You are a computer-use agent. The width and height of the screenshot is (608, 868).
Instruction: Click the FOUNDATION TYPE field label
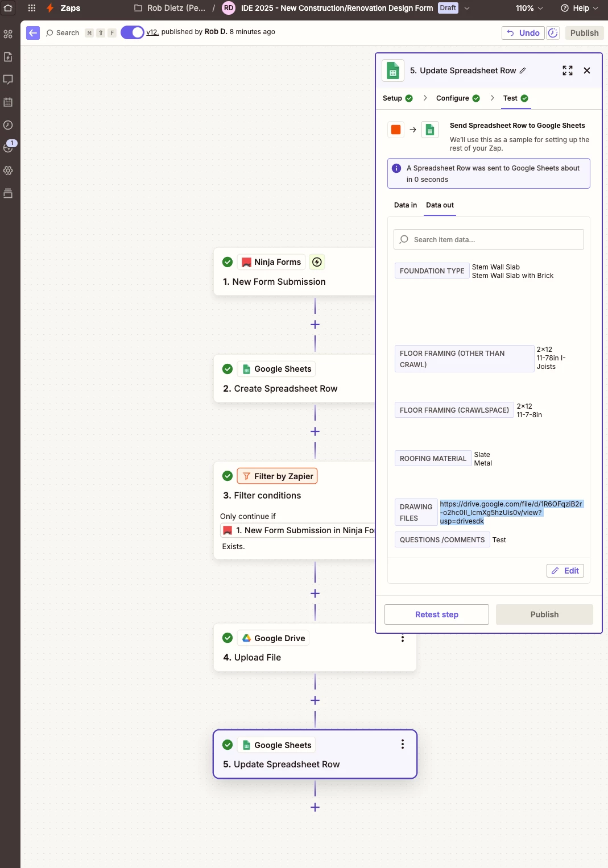(x=432, y=271)
